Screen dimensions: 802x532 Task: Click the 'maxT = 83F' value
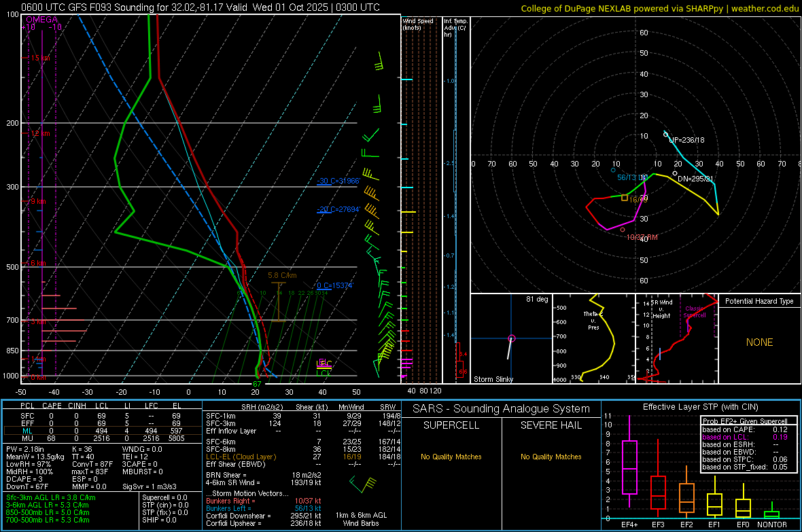[90, 472]
